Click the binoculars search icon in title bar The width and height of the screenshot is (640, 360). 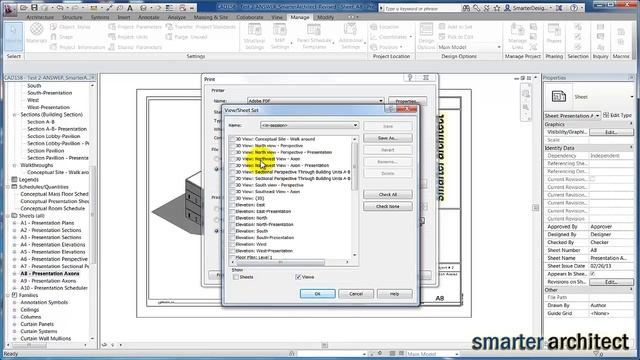click(466, 8)
